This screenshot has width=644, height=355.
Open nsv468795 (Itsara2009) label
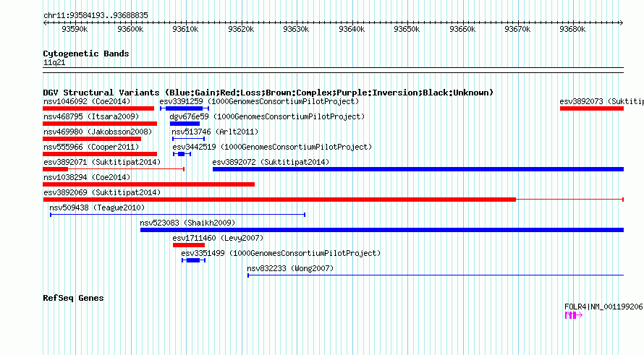click(x=91, y=116)
